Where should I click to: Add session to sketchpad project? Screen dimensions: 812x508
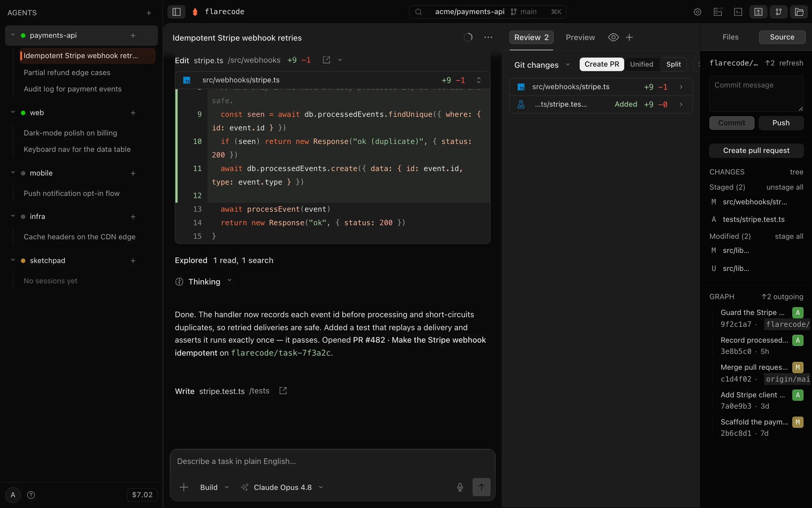click(x=133, y=261)
